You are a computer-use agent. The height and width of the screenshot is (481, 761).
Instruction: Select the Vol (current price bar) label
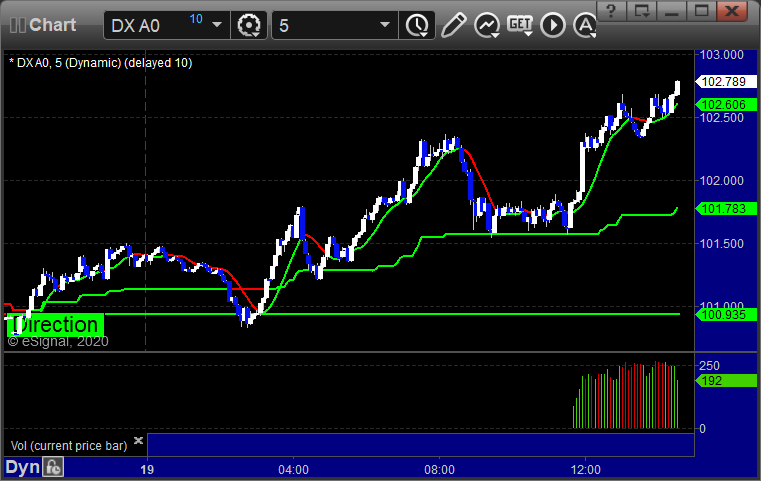click(69, 446)
